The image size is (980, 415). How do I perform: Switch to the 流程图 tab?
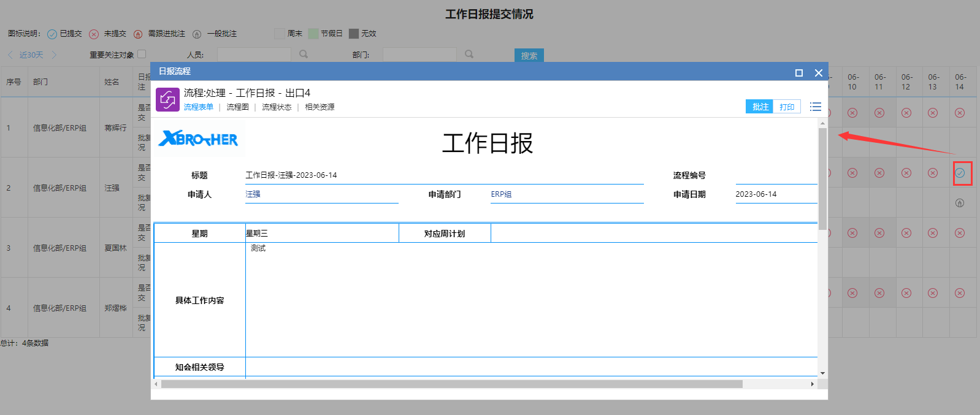[x=237, y=107]
